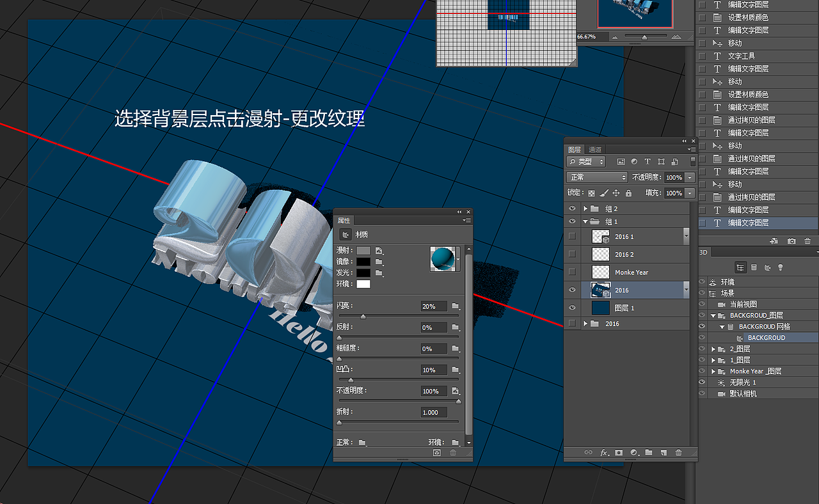Hide the 组 1 group layer
Screen dimensions: 819x504
pyautogui.click(x=572, y=221)
